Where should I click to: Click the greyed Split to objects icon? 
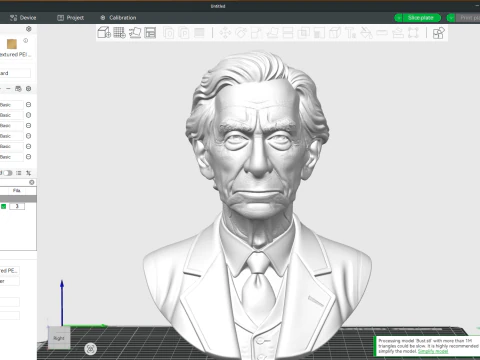(x=169, y=33)
